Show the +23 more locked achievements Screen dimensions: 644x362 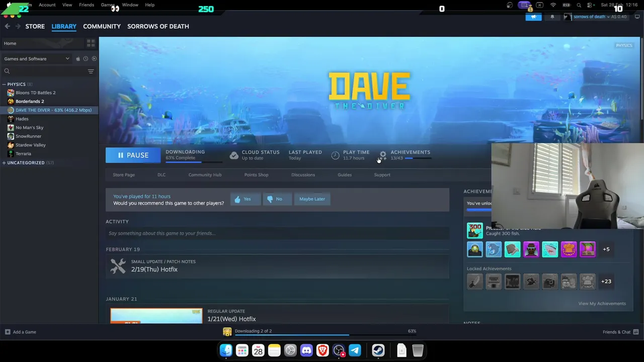[606, 282]
